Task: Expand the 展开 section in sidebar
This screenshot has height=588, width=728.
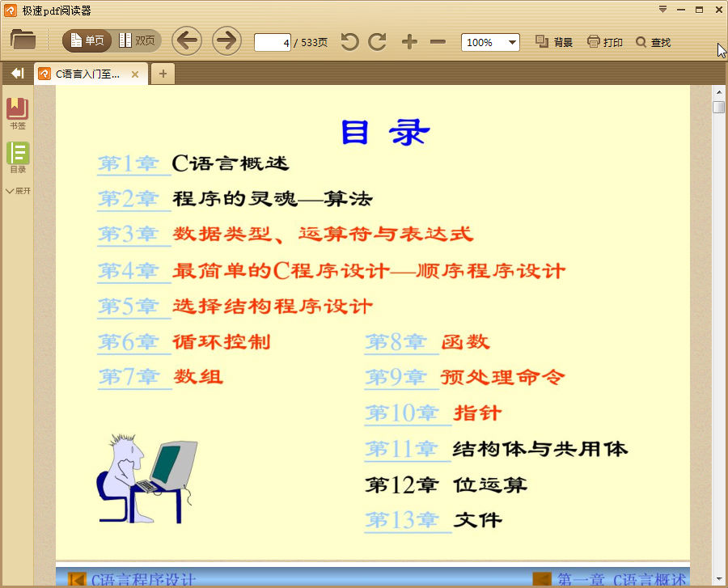Action: 17,191
